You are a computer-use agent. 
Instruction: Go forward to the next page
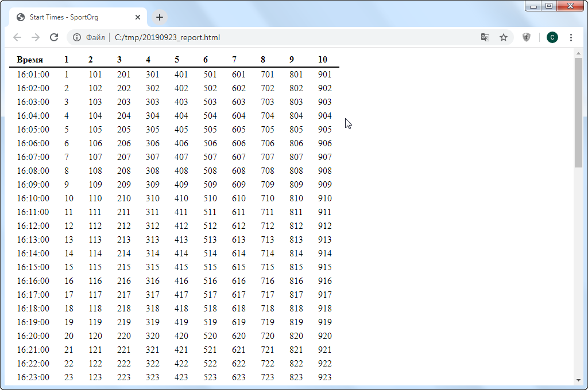36,37
